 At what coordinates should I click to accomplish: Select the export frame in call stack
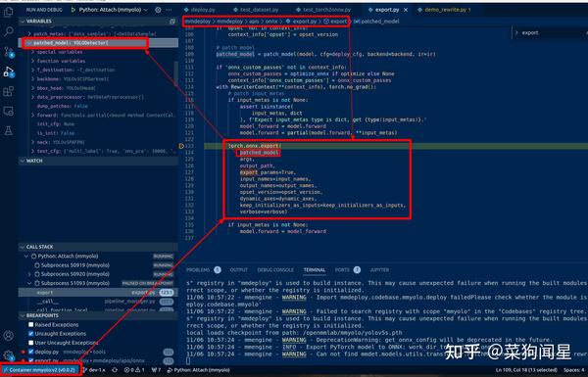point(98,293)
